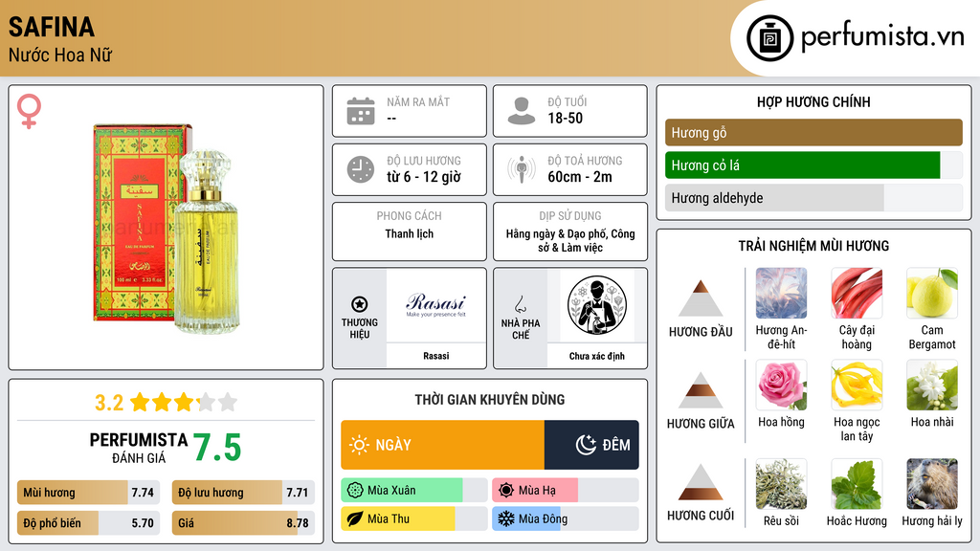Click the calendar icon beside Năm ra mắt
980x551 pixels.
tap(361, 111)
